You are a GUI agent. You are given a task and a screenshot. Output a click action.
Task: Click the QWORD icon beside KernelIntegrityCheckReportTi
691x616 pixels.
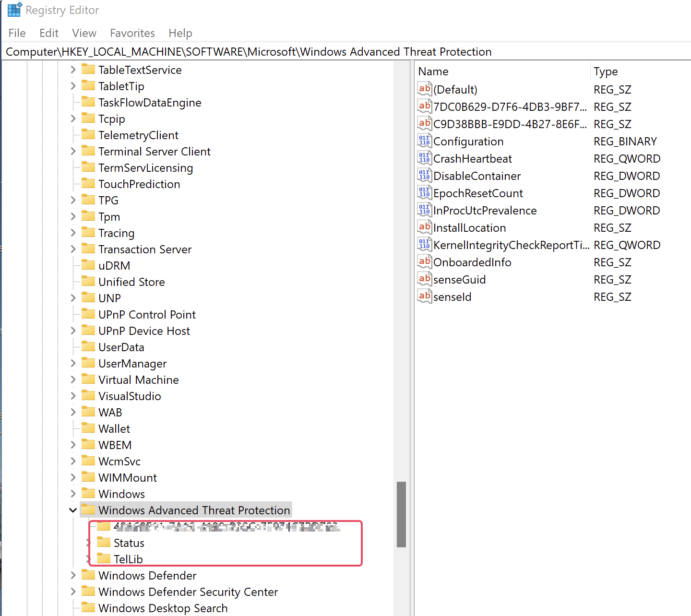(424, 244)
